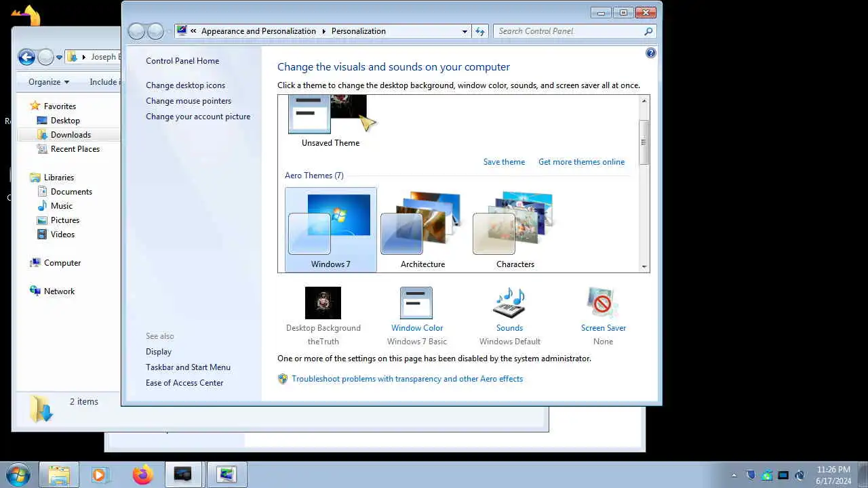Click the shield icon next to Troubleshoot link
The width and height of the screenshot is (868, 488).
pos(283,379)
